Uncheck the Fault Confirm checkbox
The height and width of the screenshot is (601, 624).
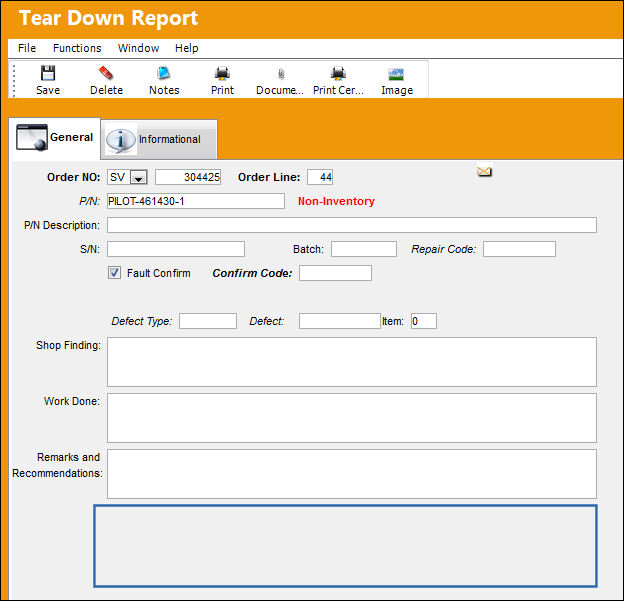pyautogui.click(x=114, y=273)
